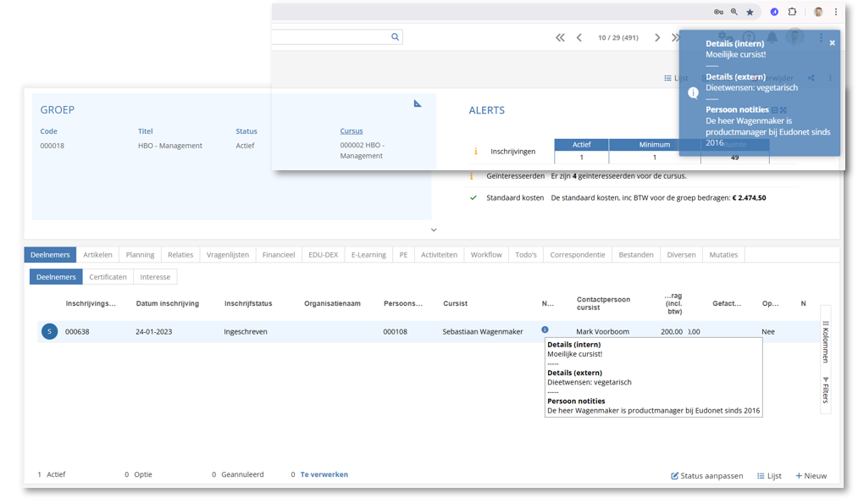The width and height of the screenshot is (858, 504).
Task: Switch to the Financieel tab
Action: click(279, 254)
